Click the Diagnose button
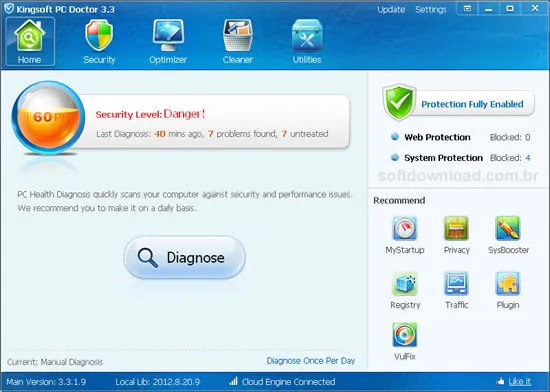The height and width of the screenshot is (392, 550). pyautogui.click(x=185, y=257)
